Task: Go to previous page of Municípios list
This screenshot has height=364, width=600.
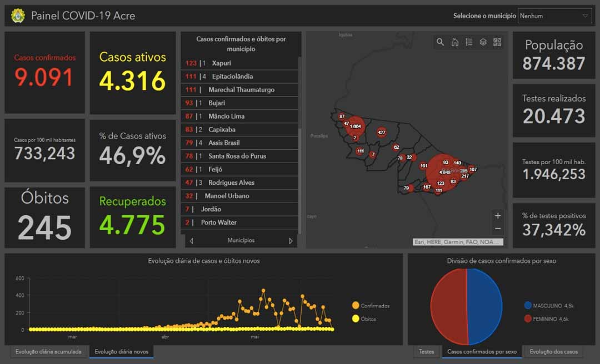Action: point(192,241)
